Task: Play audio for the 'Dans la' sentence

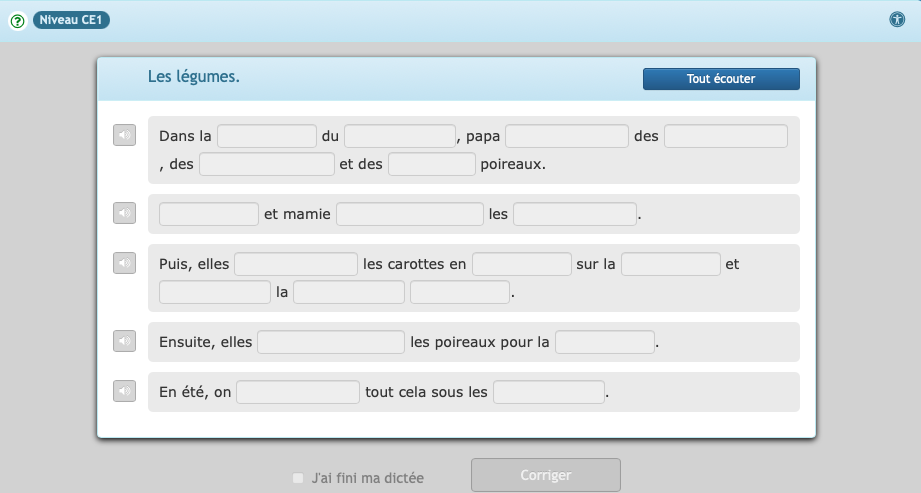Action: tap(124, 136)
